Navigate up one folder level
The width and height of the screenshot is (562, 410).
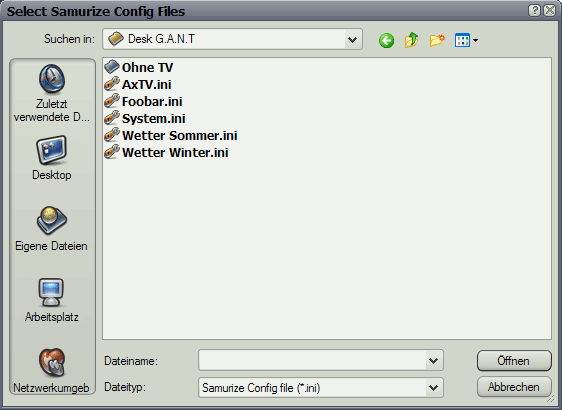coord(411,40)
